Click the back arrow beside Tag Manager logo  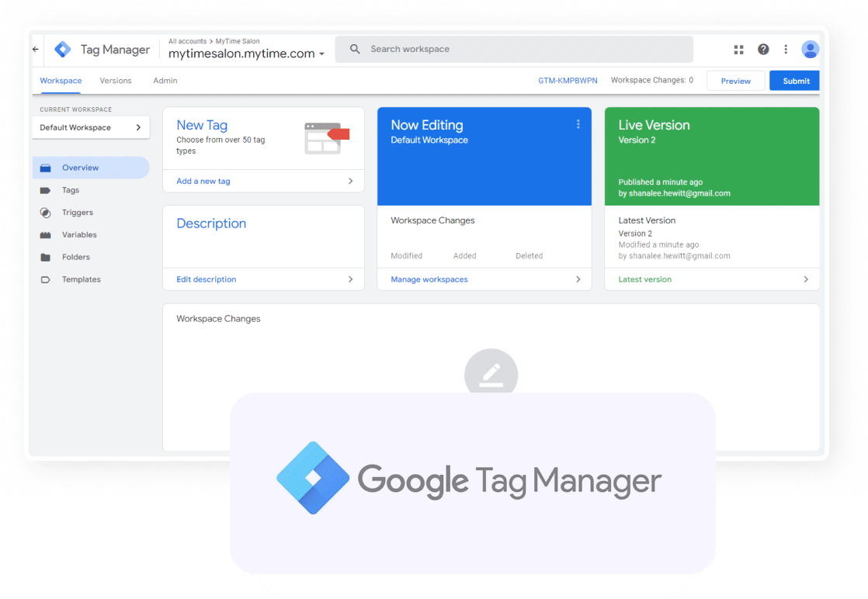point(36,49)
